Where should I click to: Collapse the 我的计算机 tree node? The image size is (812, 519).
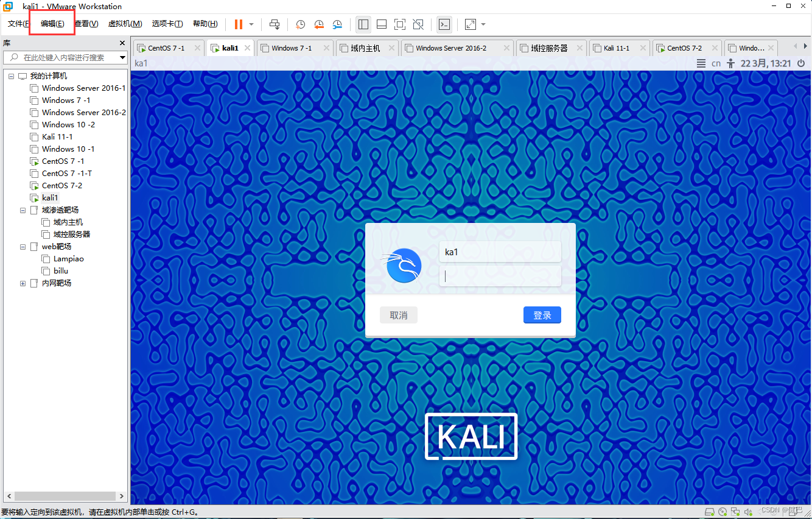(x=12, y=76)
